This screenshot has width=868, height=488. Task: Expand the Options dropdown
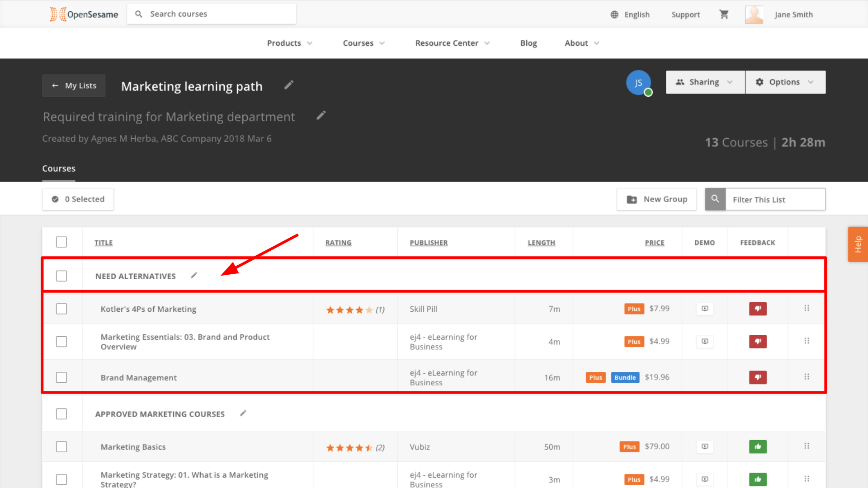(785, 82)
